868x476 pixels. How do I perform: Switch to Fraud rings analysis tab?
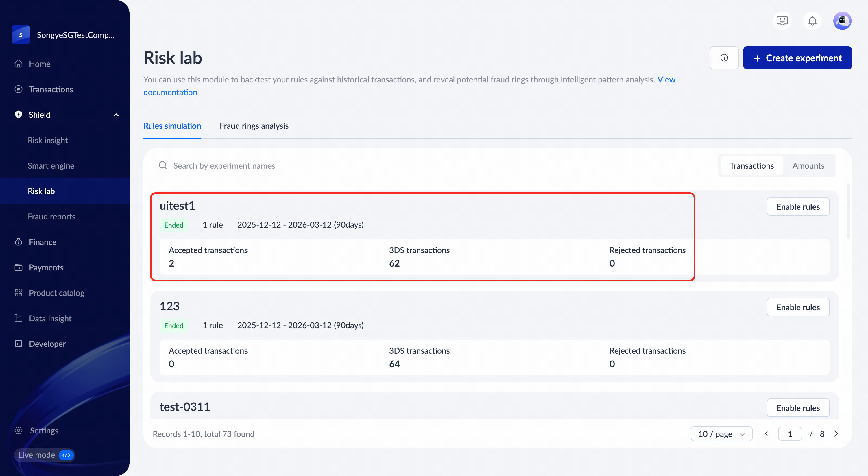click(254, 126)
